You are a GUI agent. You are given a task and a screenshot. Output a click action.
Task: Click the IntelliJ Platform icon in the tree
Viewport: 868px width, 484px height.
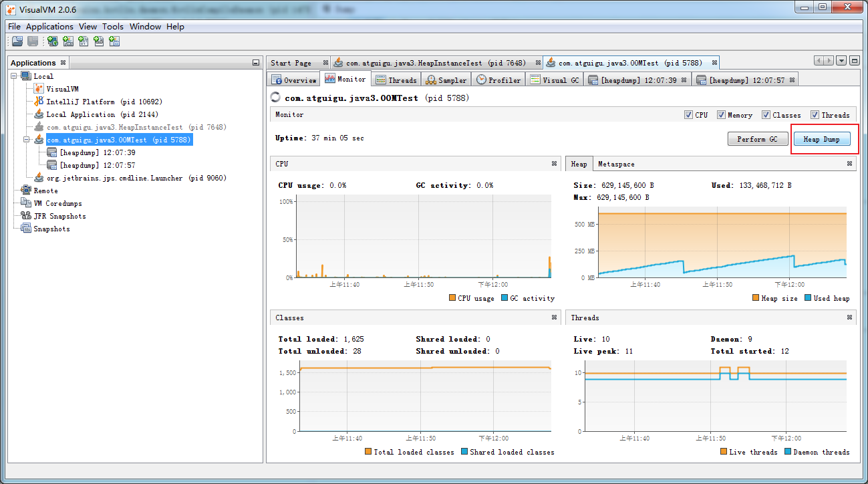[39, 102]
